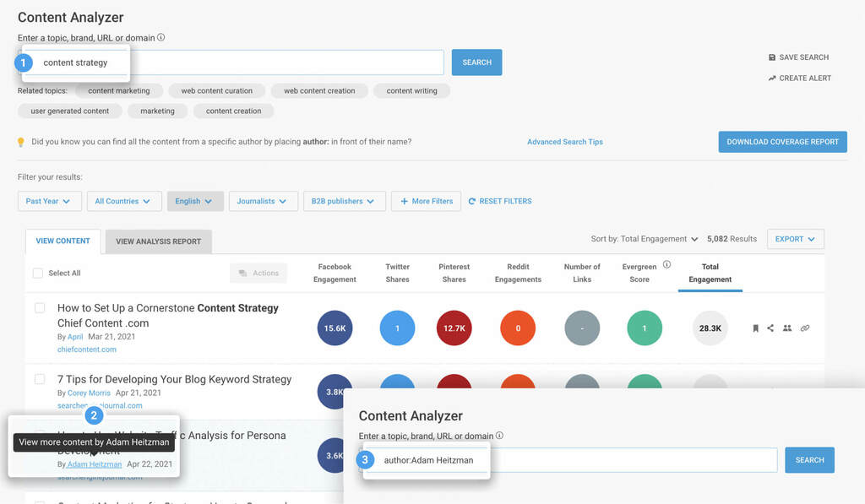Tick checkbox for Cornerstone Content Strategy article

[x=40, y=308]
